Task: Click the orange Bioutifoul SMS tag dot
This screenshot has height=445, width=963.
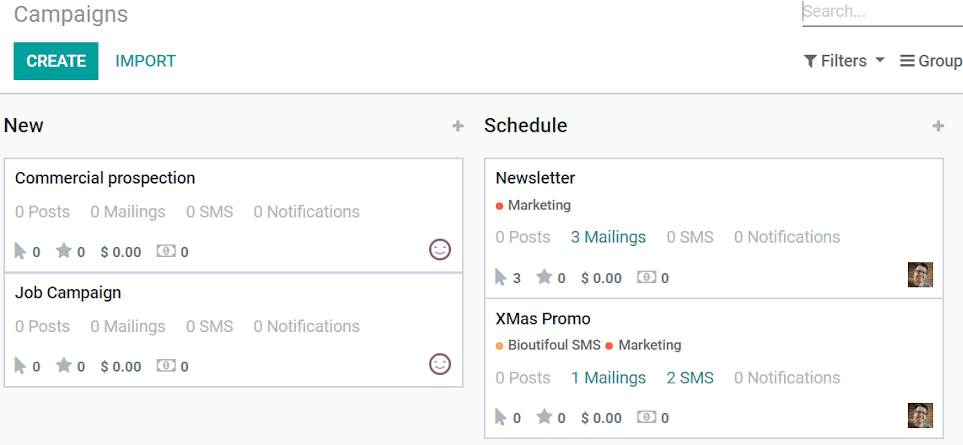Action: point(499,346)
